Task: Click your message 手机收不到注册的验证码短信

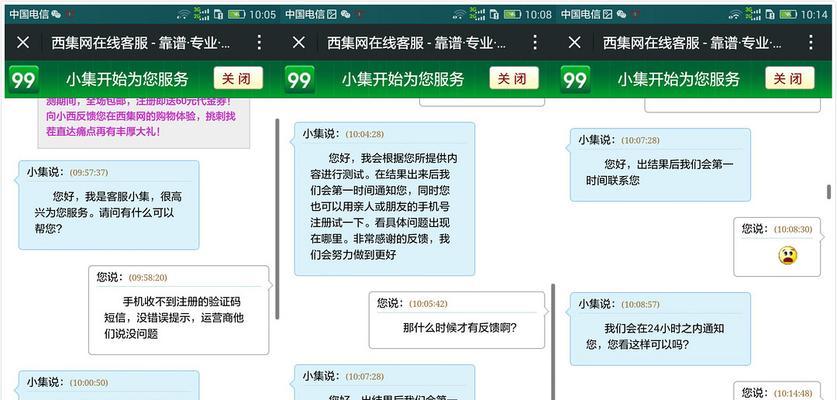Action: click(174, 318)
